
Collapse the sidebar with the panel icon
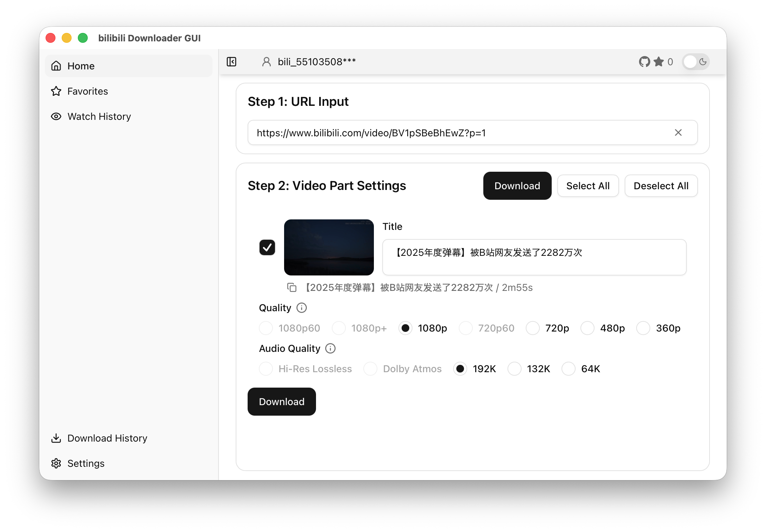click(x=231, y=62)
